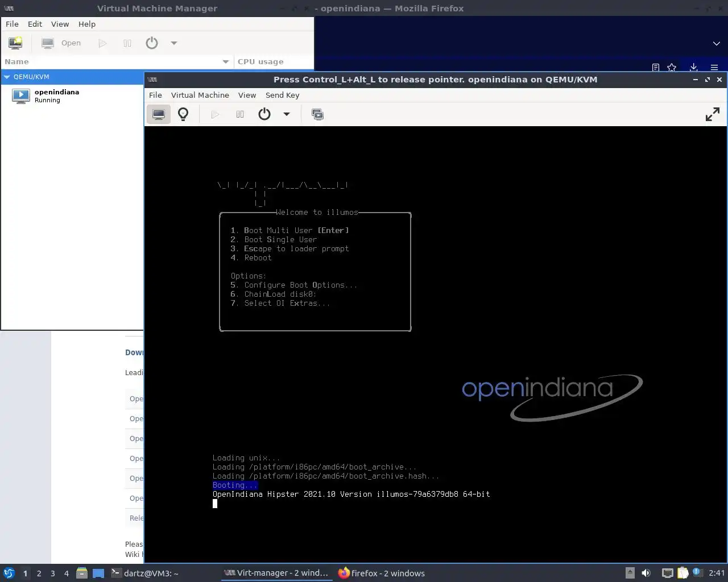Image resolution: width=728 pixels, height=582 pixels.
Task: Collapse the QEMU/KVM connection group
Action: click(x=7, y=77)
